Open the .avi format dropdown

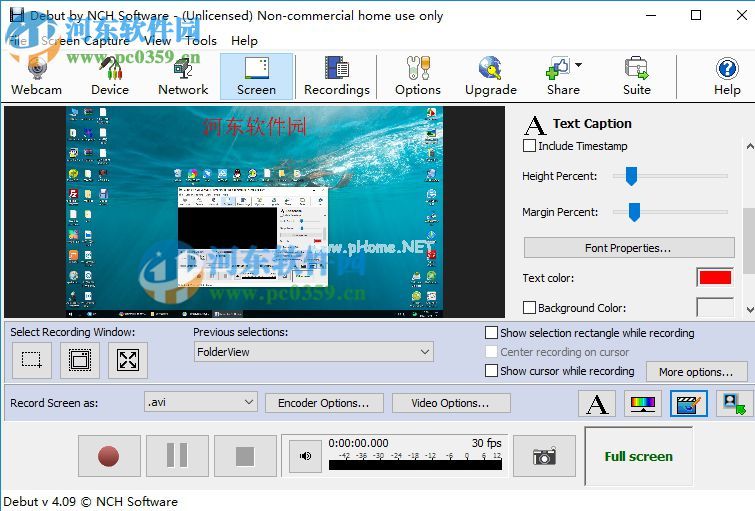[201, 402]
